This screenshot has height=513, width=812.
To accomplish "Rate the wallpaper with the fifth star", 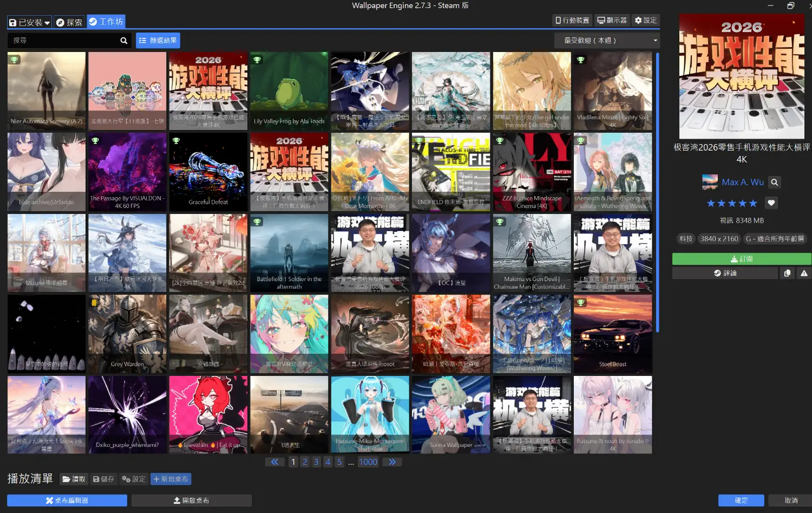I will click(753, 203).
